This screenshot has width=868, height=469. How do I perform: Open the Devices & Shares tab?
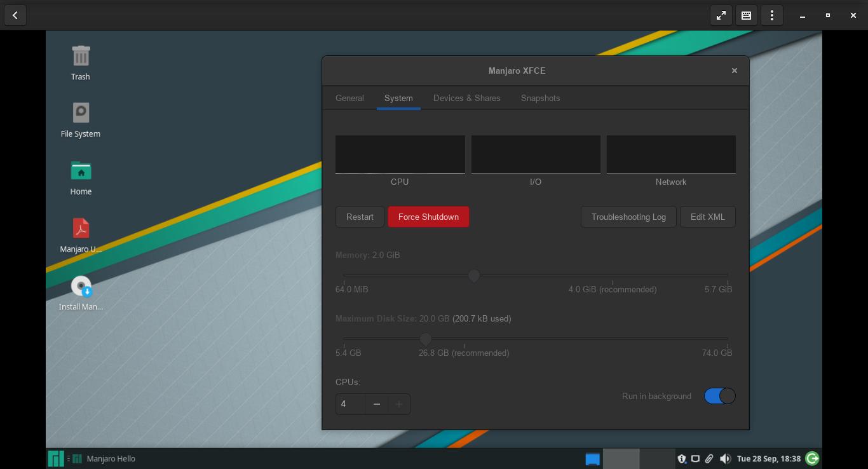(466, 98)
